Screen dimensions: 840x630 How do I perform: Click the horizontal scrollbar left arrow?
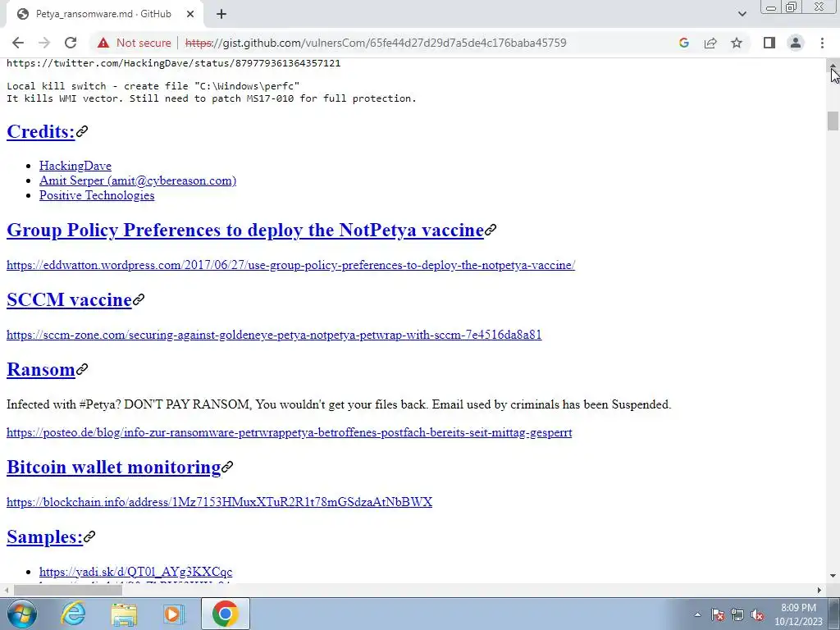(6, 591)
